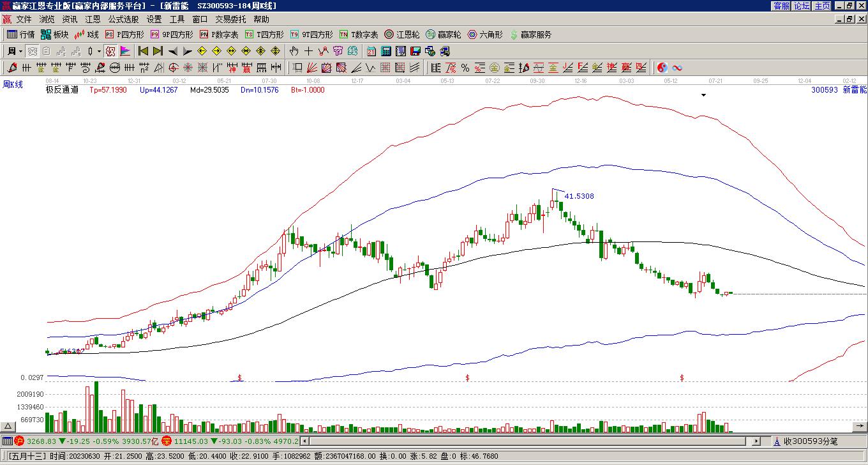This screenshot has width=868, height=465.
Task: Open the 帮助 menu
Action: pos(261,20)
